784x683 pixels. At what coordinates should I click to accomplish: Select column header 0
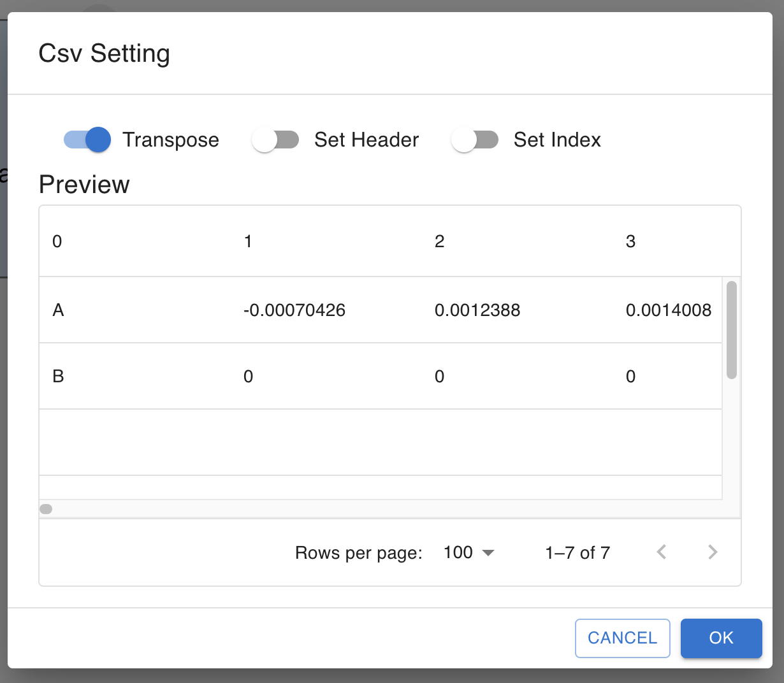click(x=57, y=241)
